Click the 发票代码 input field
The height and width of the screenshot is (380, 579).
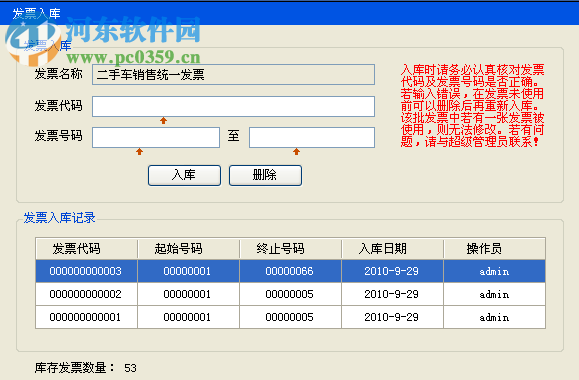[x=233, y=106]
